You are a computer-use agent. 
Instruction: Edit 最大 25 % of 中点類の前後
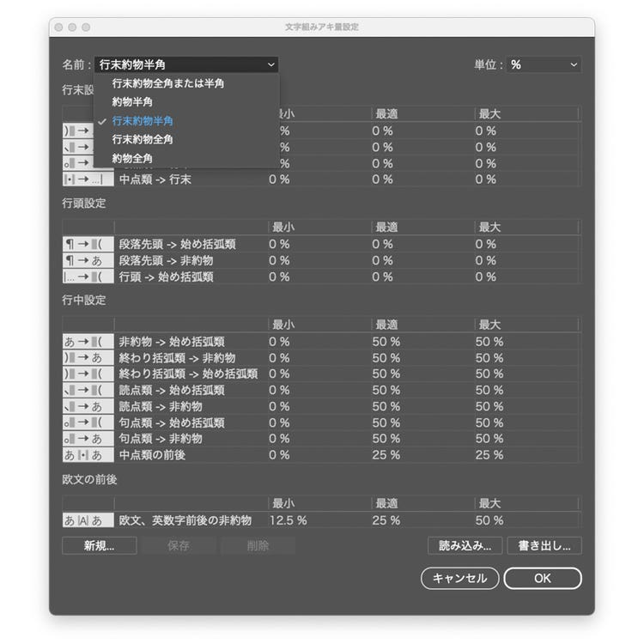pos(489,454)
